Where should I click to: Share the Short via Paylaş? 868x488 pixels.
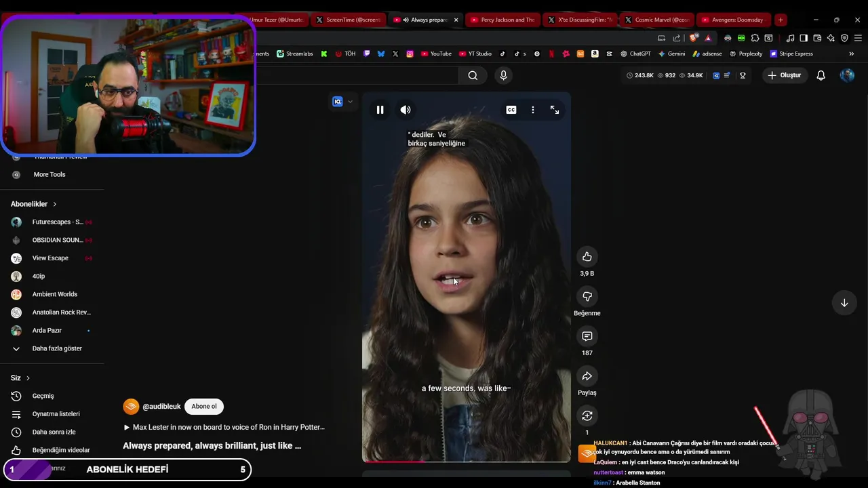point(587,376)
